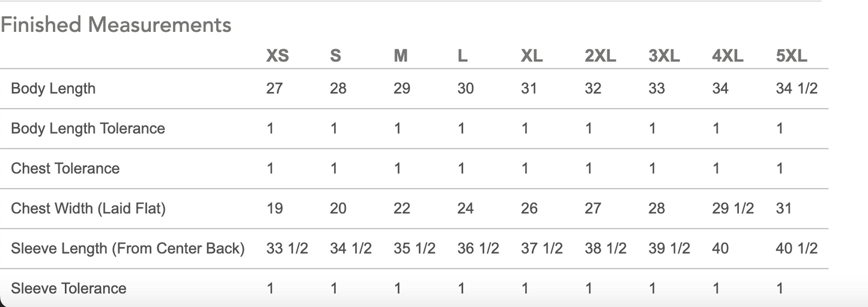Click the 5XL chest width value 31
Viewport: 868px width, 307px height.
[x=784, y=208]
